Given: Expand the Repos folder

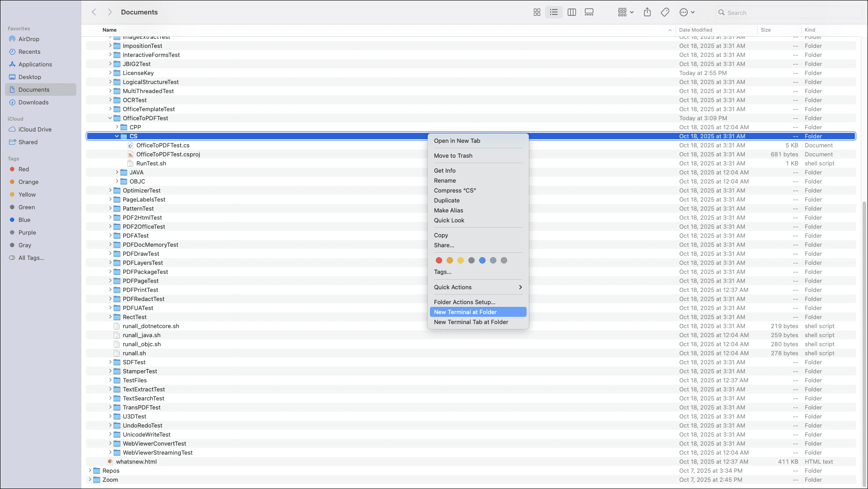Looking at the screenshot, I should coord(90,470).
